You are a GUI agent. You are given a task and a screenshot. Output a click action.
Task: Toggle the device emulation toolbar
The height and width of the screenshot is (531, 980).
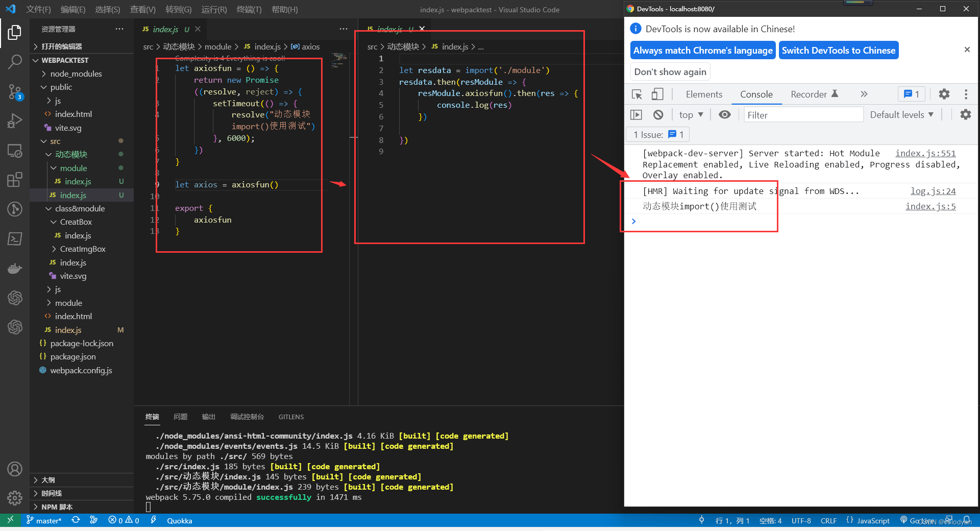coord(657,94)
